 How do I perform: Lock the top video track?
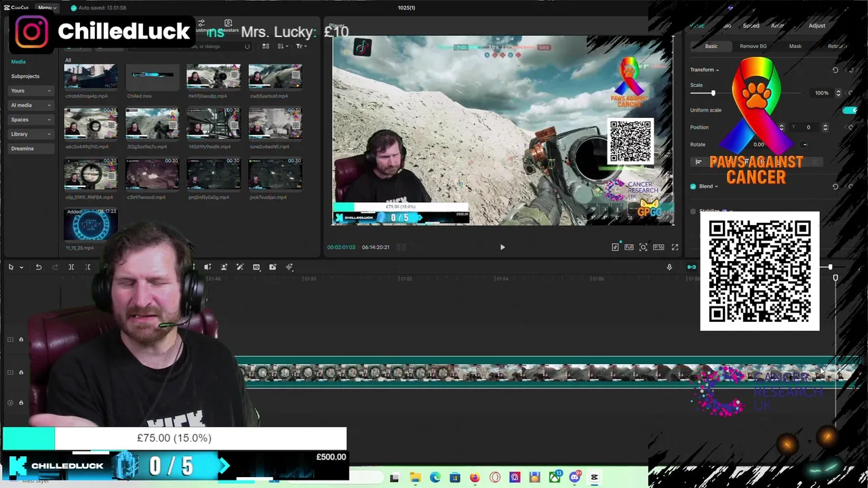(21, 340)
